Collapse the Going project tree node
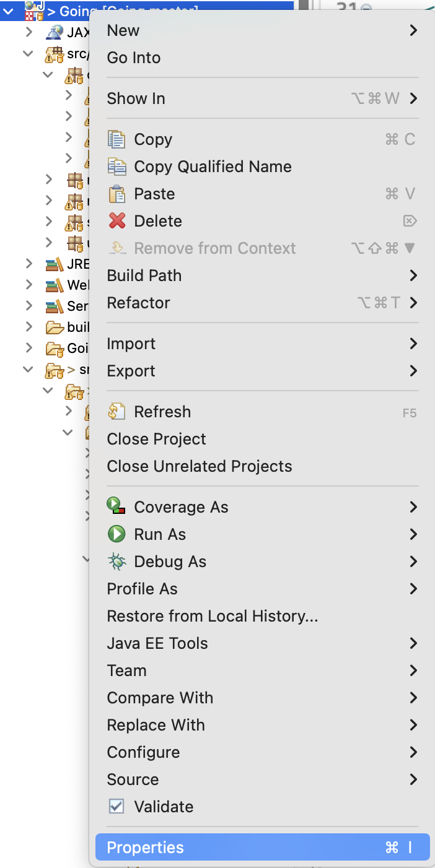Viewport: 435px width, 868px height. [x=9, y=11]
